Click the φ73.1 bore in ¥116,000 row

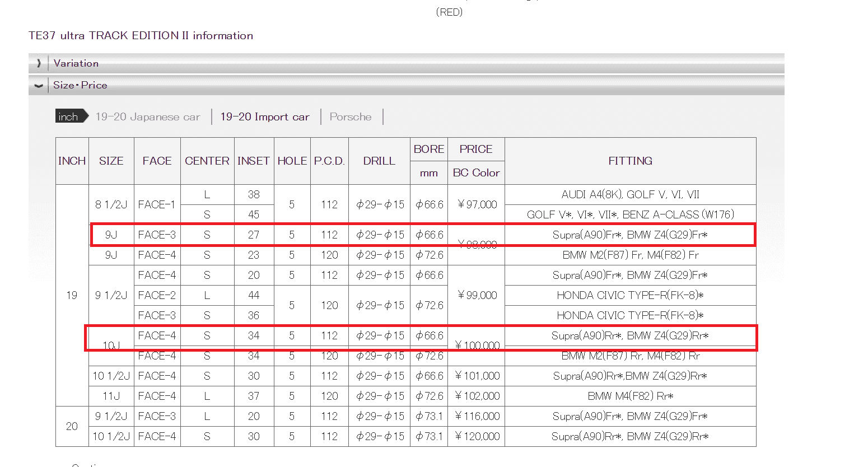(x=429, y=416)
